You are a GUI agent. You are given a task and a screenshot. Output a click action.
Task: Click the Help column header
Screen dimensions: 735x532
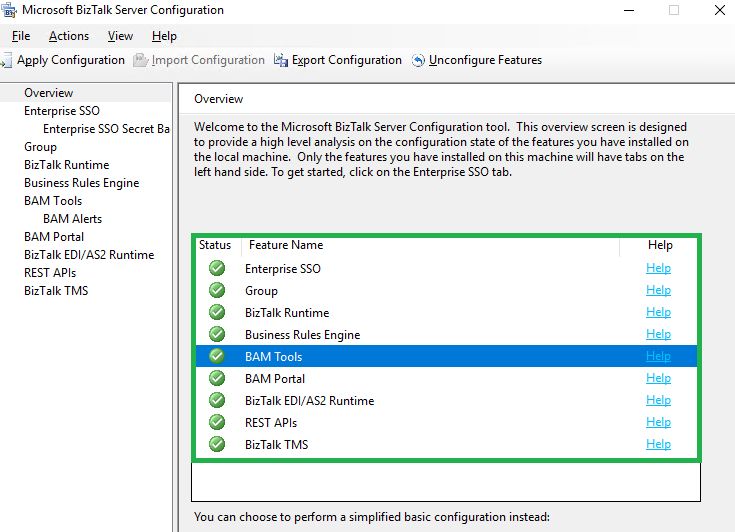(659, 245)
